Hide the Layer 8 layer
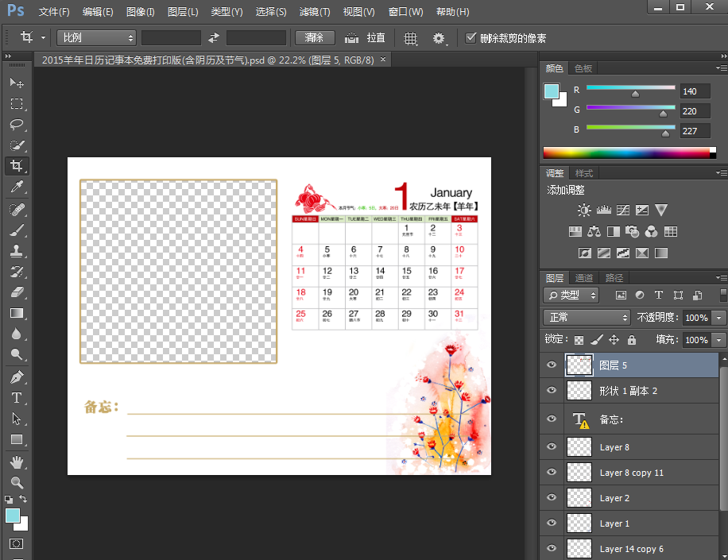This screenshot has width=728, height=560. pyautogui.click(x=552, y=447)
